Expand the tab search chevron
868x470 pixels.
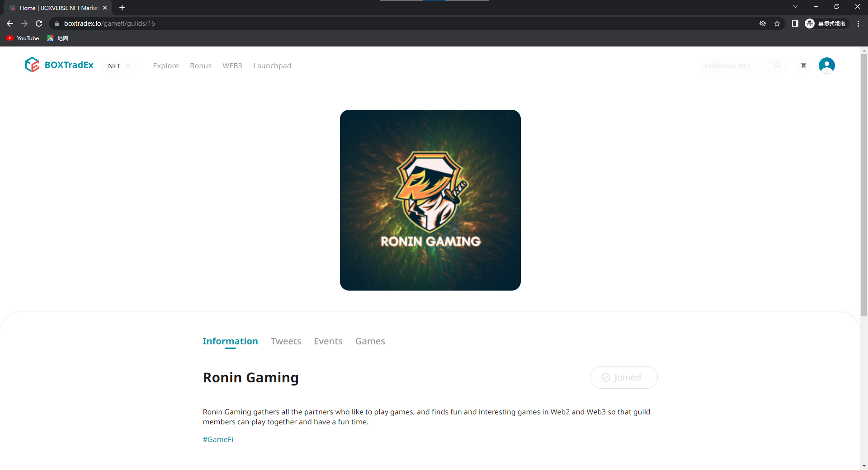pyautogui.click(x=795, y=7)
